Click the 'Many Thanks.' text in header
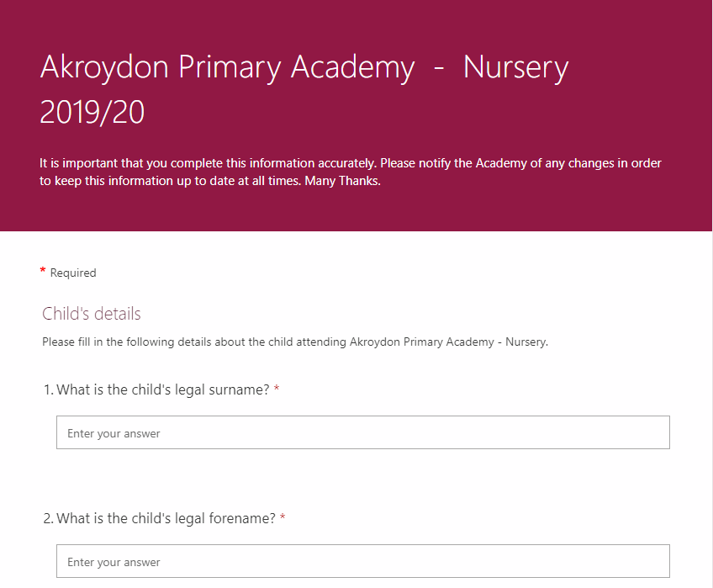713x588 pixels. coord(342,181)
